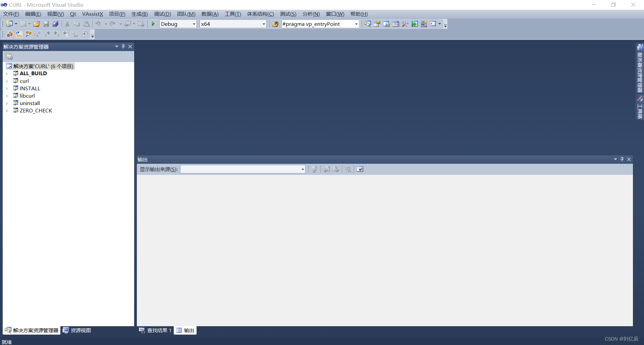Viewport: 644px width, 345px height.
Task: Open the VAssistX menu
Action: (x=93, y=14)
